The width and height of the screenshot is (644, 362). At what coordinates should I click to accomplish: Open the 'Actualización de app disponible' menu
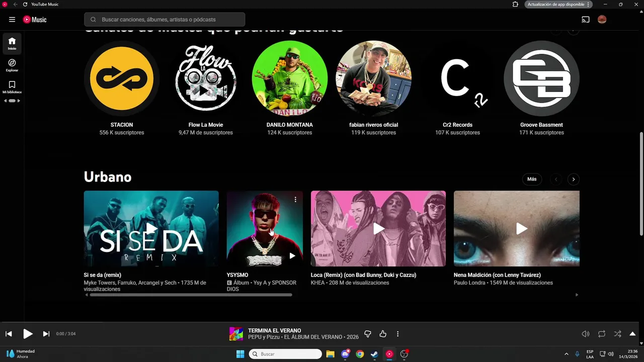[x=558, y=4]
